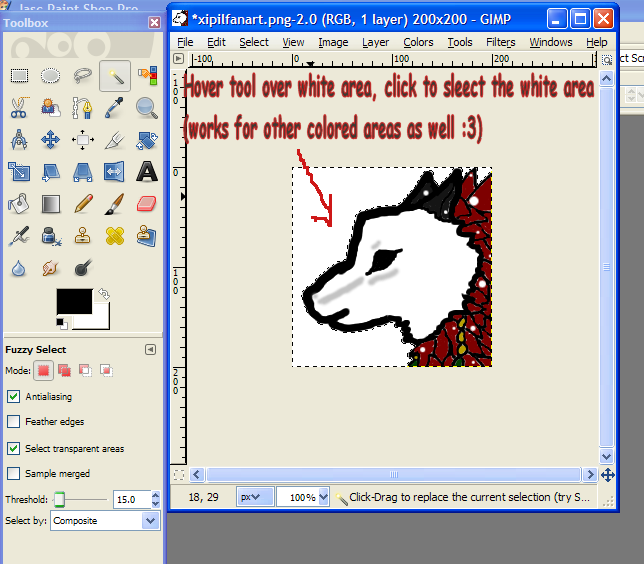
Task: Select the Eraser tool
Action: coord(147,204)
